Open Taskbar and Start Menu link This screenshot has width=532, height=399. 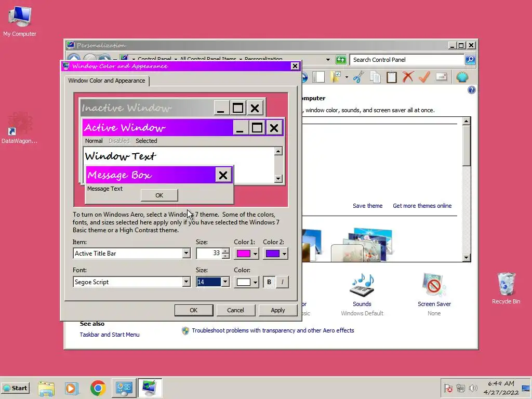pos(110,335)
